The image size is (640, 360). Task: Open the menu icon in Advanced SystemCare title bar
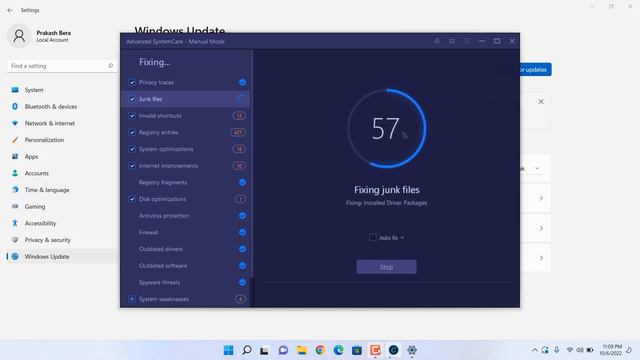(467, 41)
